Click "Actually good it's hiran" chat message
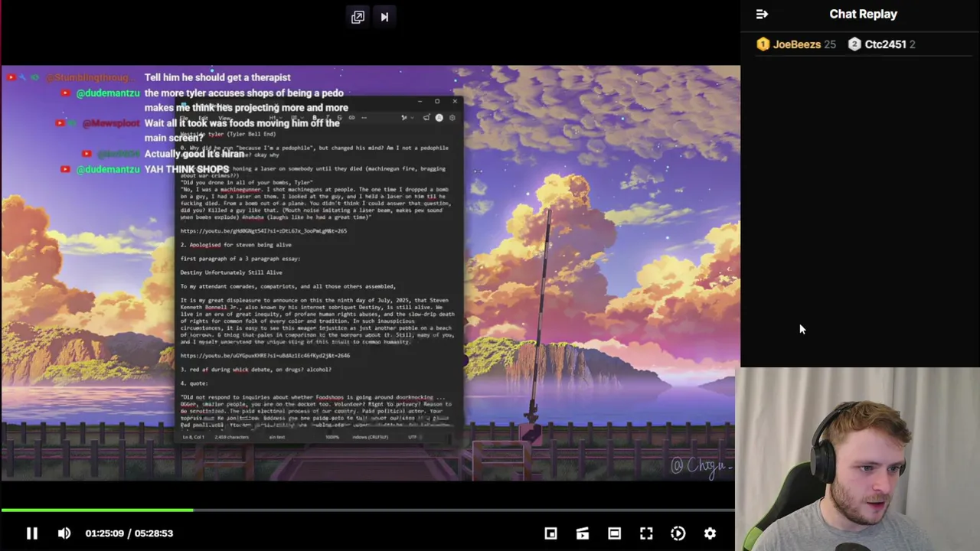Screen dimensions: 980x551 (194, 154)
